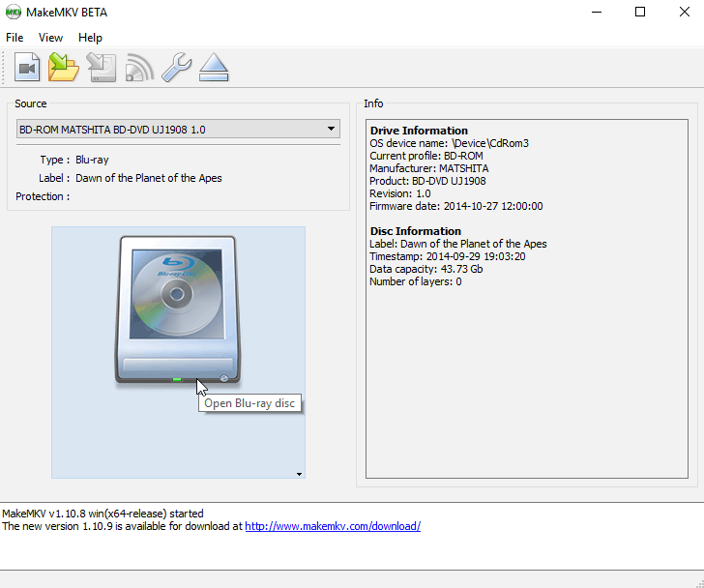Open Preferences via the wrench icon
The image size is (704, 588).
176,68
